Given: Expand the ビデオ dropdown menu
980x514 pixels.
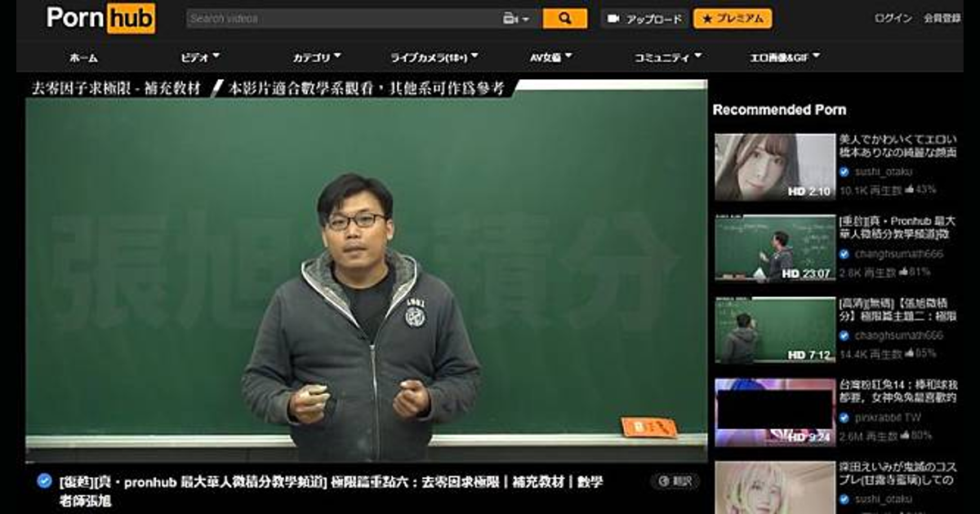Looking at the screenshot, I should (x=200, y=57).
